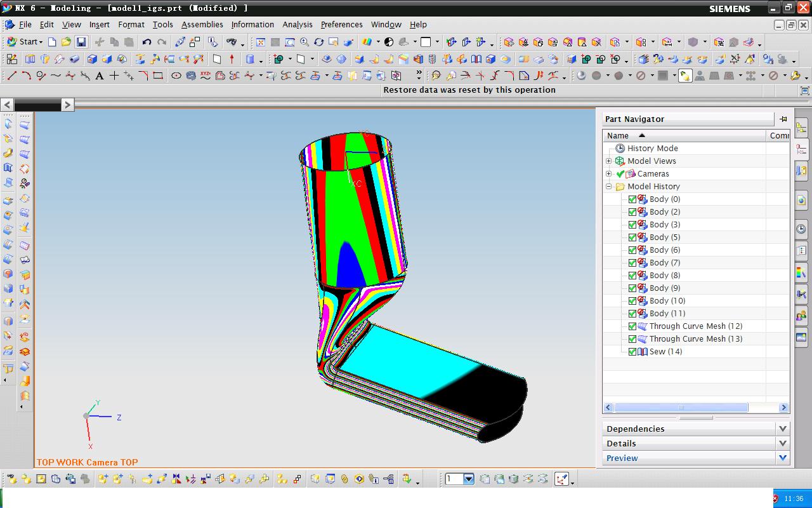Select the Rectangle curve tool

(x=158, y=76)
